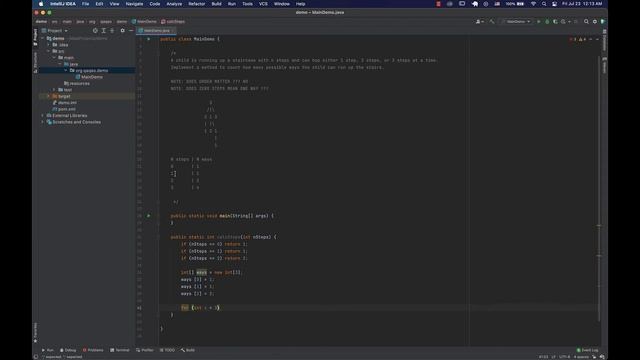This screenshot has height=360, width=640.
Task: Click Run with Coverage icon
Action: point(555,22)
